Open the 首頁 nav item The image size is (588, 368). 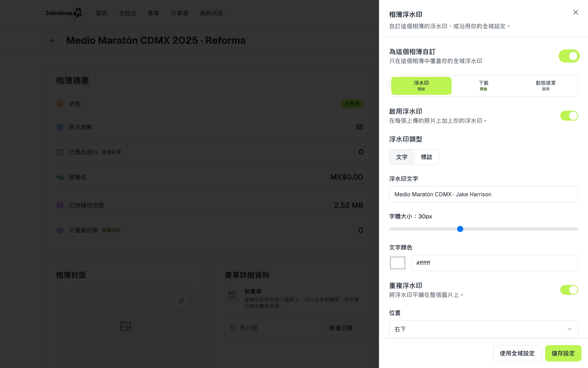tap(101, 13)
